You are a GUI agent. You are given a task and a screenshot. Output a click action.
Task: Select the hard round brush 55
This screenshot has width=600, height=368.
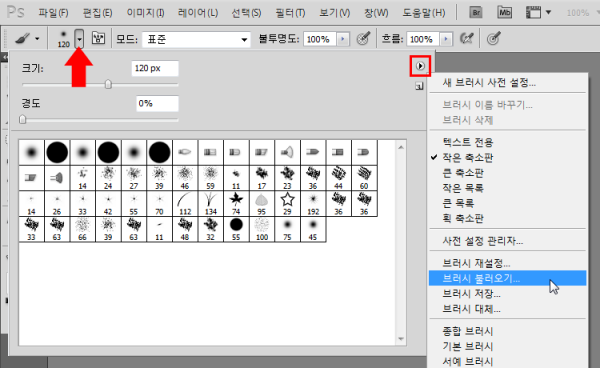tap(236, 229)
